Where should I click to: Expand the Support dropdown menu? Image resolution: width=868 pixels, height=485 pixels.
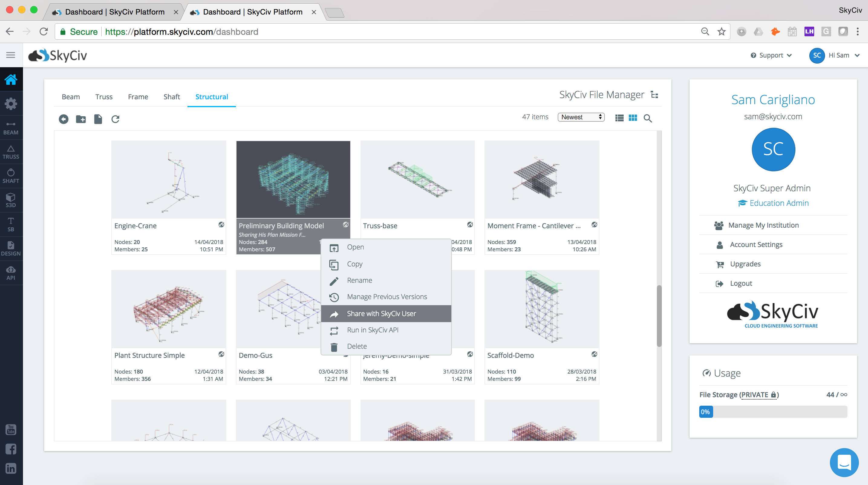pos(771,55)
